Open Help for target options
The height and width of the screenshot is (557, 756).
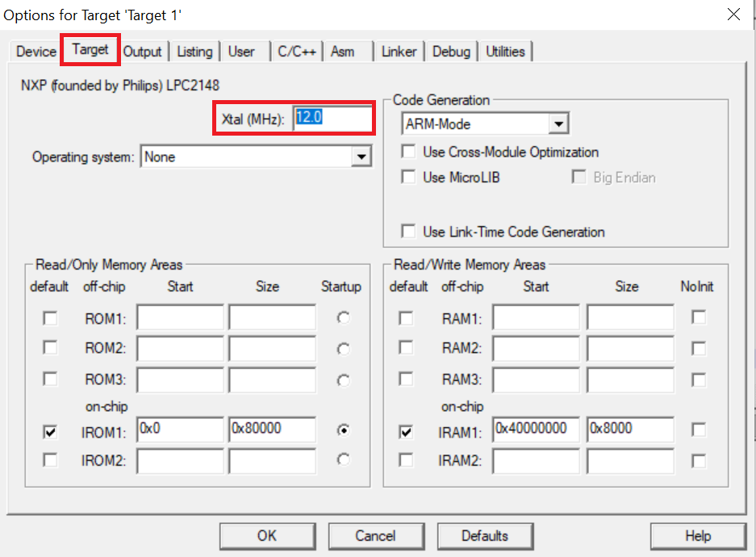coord(697,535)
